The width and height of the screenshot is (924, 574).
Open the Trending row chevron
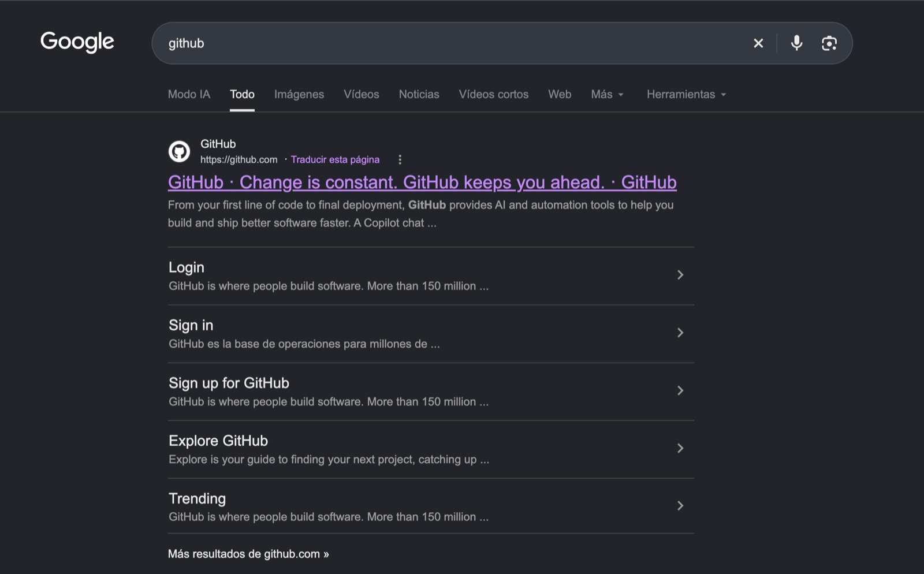[680, 506]
